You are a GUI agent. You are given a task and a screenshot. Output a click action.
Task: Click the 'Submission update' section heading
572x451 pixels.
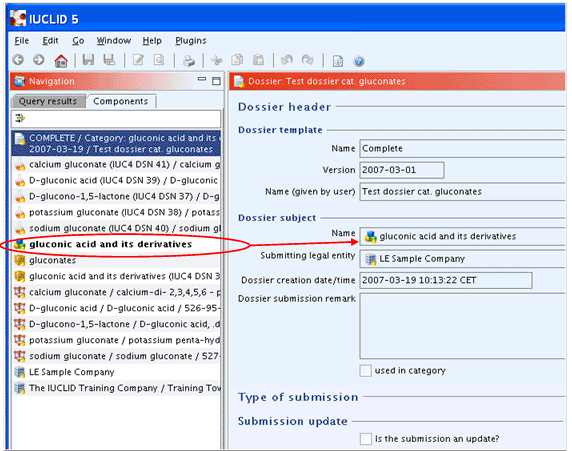click(293, 421)
